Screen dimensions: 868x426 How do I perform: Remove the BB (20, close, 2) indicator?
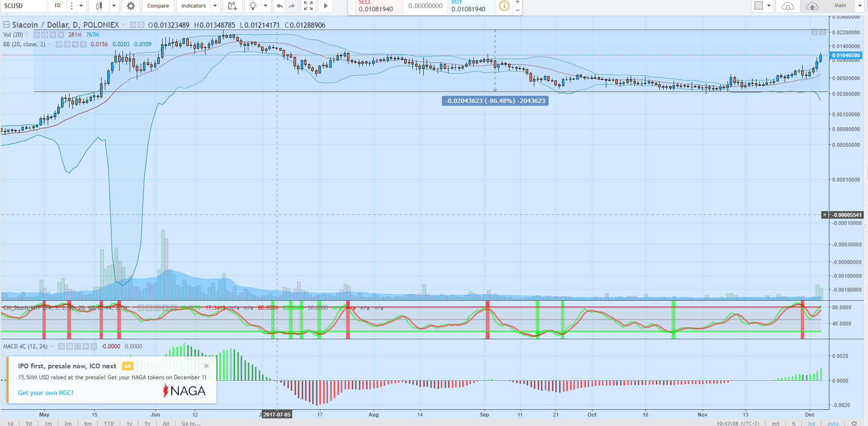[x=83, y=44]
